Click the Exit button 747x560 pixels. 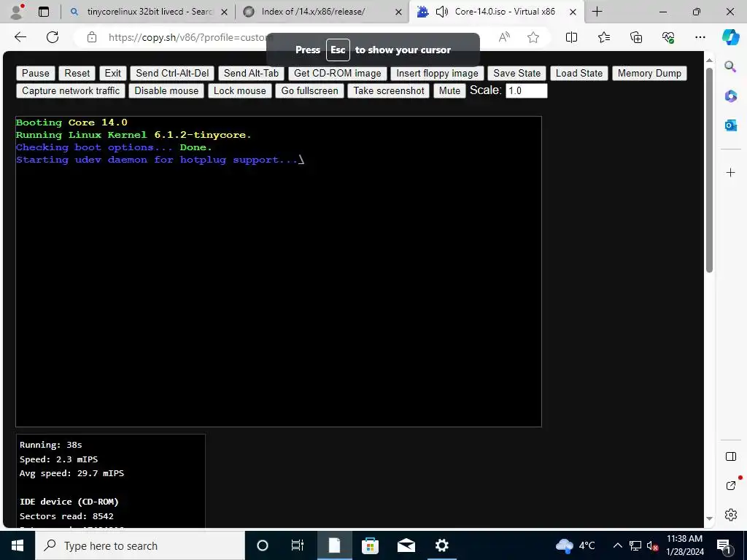click(113, 74)
